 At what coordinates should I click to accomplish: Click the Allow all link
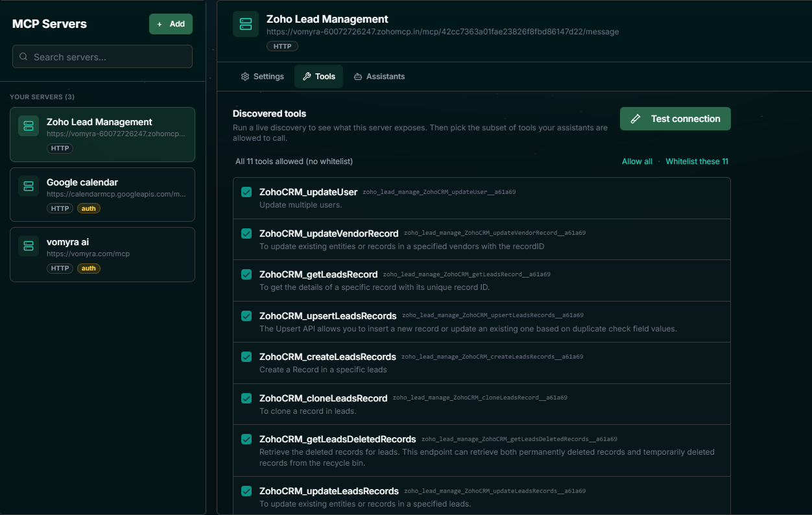pos(637,162)
